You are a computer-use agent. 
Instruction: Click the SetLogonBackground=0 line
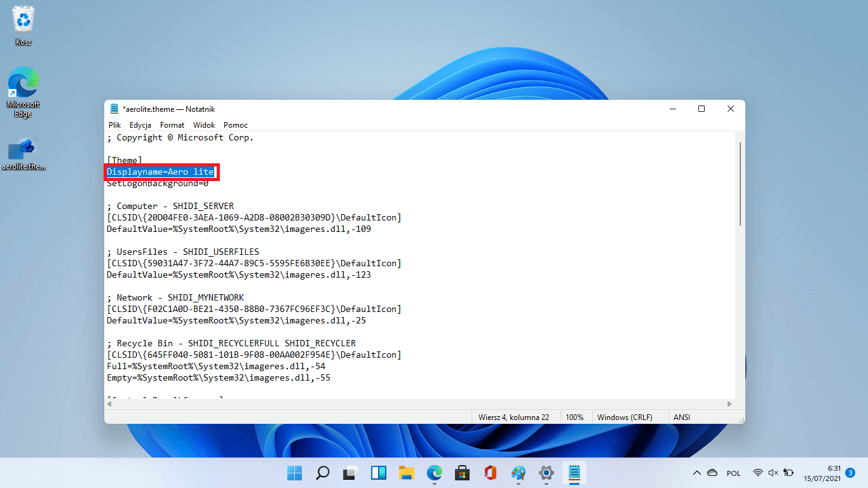pos(158,184)
